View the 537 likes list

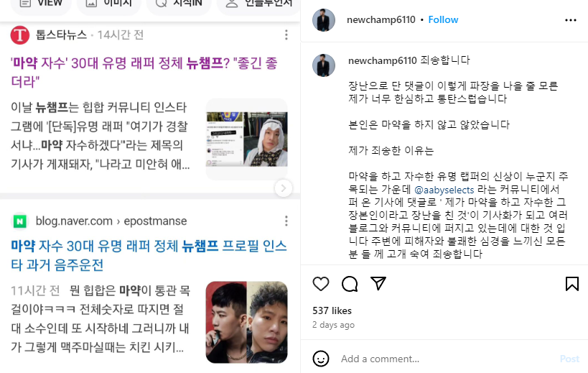pyautogui.click(x=332, y=310)
